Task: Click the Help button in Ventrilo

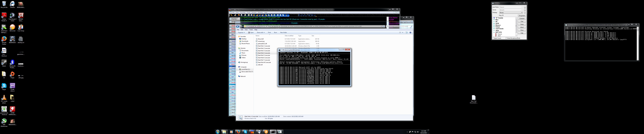Action: pyautogui.click(x=522, y=33)
